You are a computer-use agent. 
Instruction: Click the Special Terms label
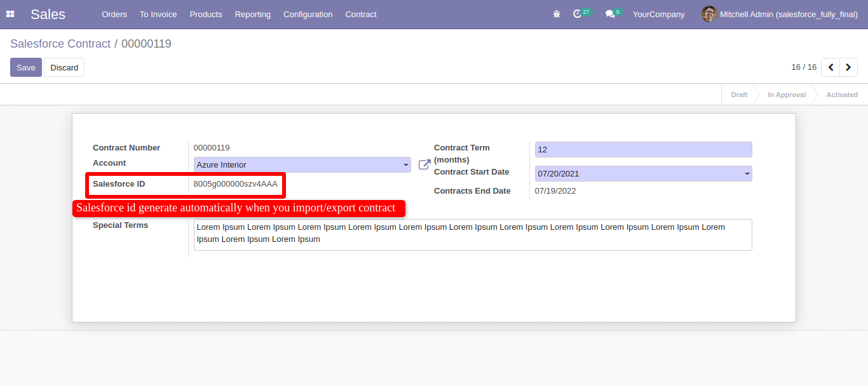click(x=120, y=225)
